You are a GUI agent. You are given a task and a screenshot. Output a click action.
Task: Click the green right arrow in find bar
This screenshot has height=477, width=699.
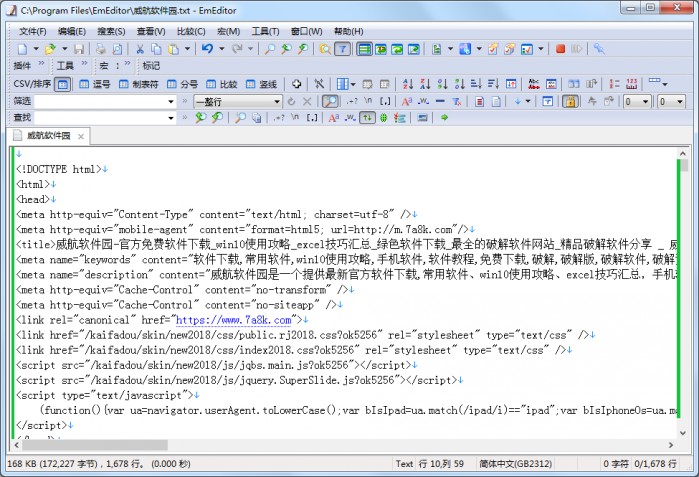click(444, 118)
